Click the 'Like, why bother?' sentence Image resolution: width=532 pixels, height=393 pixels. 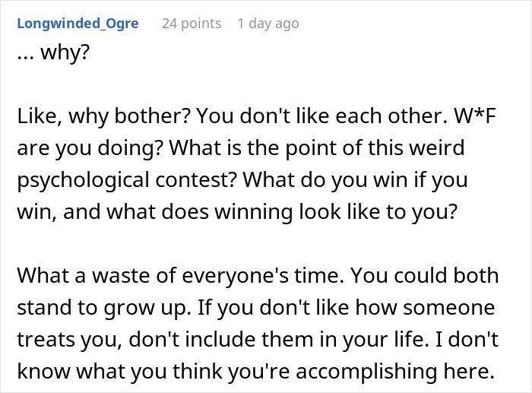tap(105, 116)
